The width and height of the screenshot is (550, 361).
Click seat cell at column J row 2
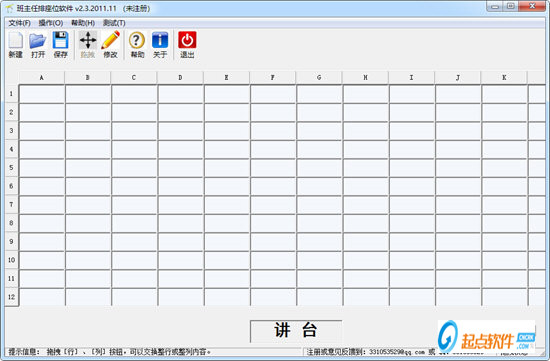click(x=458, y=112)
